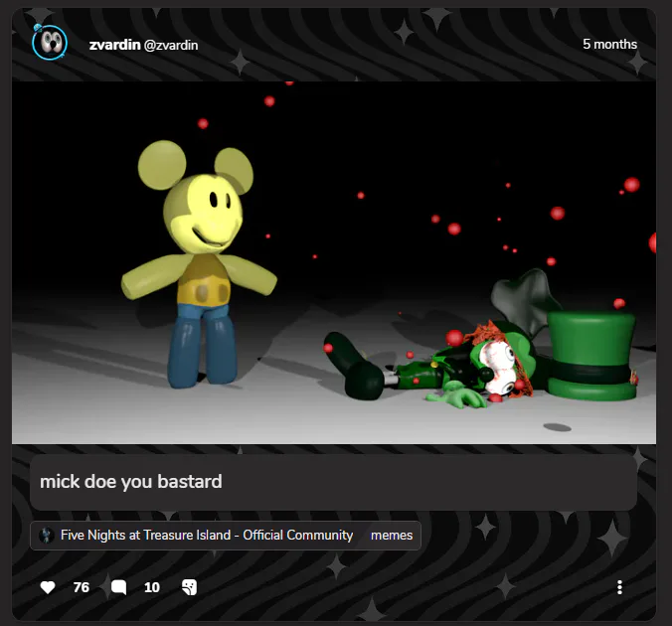This screenshot has width=672, height=626.
Task: Open Five Nights at Treasure Island community icon
Action: pos(47,536)
